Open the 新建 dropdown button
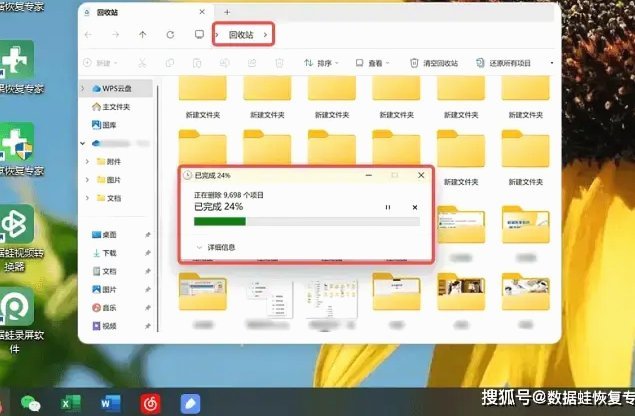The image size is (635, 416). click(x=100, y=63)
